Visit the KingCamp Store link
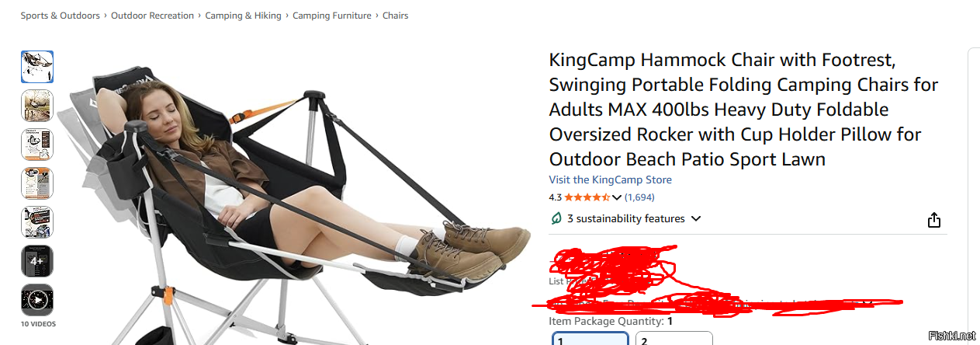Image resolution: width=980 pixels, height=345 pixels. pos(611,179)
